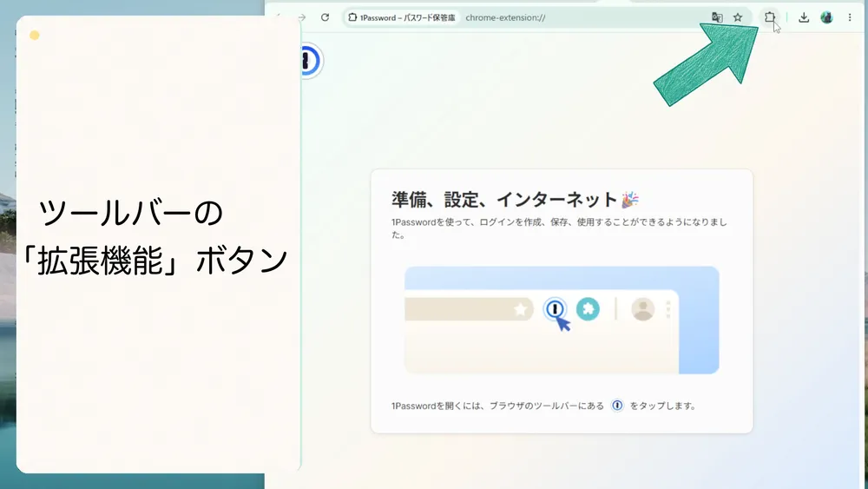Click the inline 1Password icon in the instruction line
Screen dimensions: 868x489
coord(617,406)
